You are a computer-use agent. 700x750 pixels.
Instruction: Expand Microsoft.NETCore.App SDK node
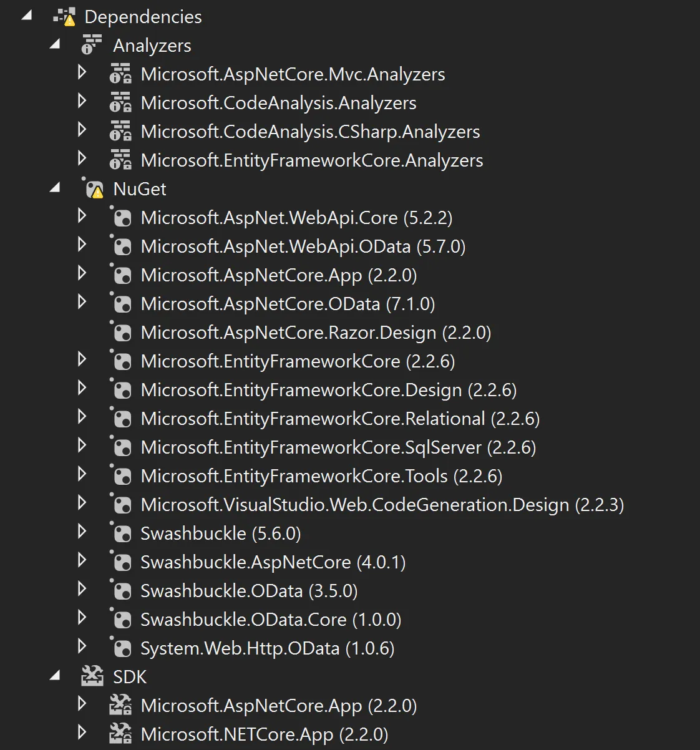[x=82, y=733]
